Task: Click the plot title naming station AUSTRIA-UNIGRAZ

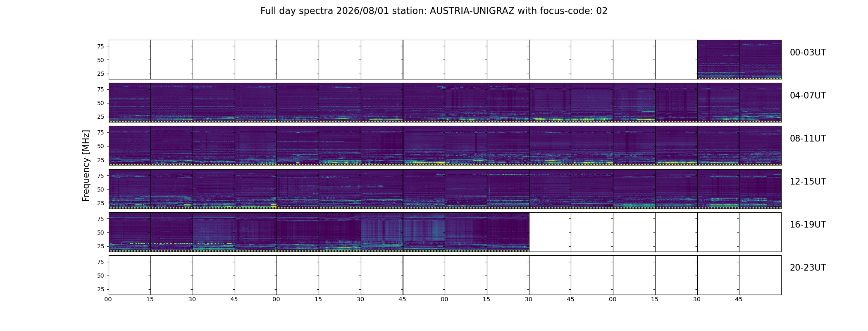Action: tap(434, 11)
